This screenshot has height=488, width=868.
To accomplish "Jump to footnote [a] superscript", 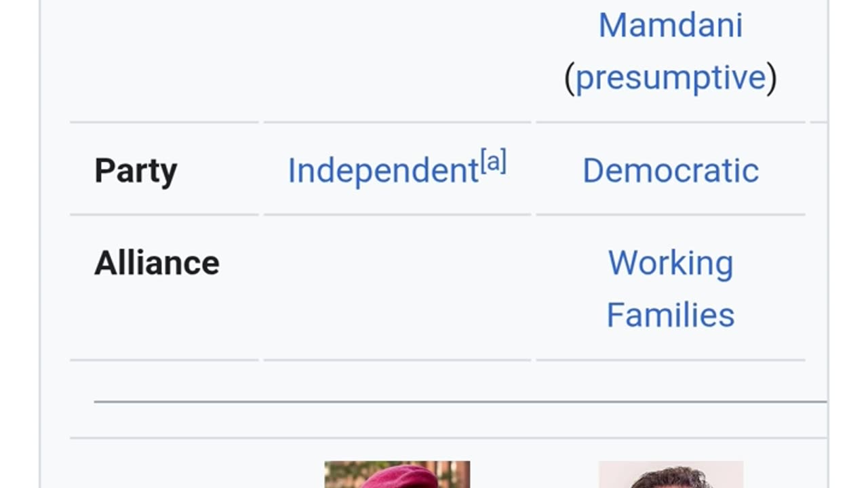I will 493,163.
